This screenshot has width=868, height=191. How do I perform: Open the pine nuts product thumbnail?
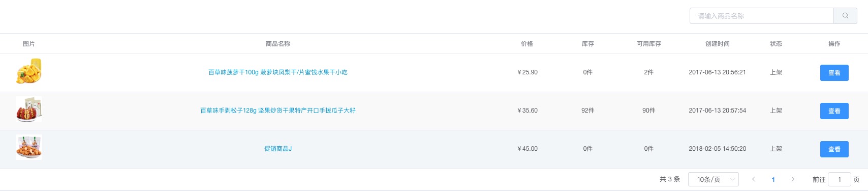tap(29, 110)
